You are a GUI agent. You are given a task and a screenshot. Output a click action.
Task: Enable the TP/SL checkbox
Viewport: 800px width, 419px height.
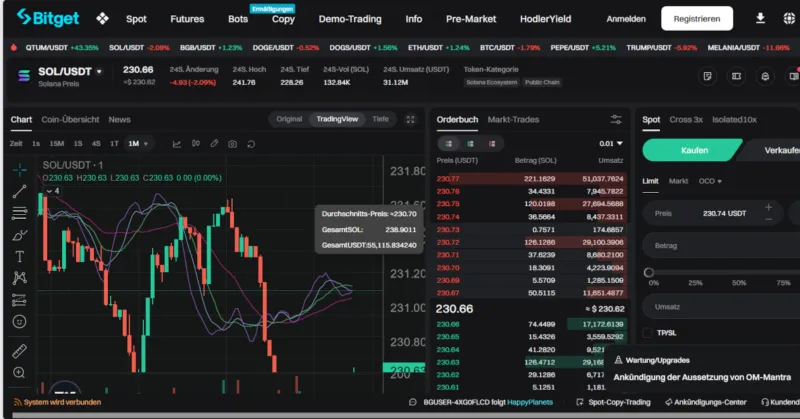[647, 333]
